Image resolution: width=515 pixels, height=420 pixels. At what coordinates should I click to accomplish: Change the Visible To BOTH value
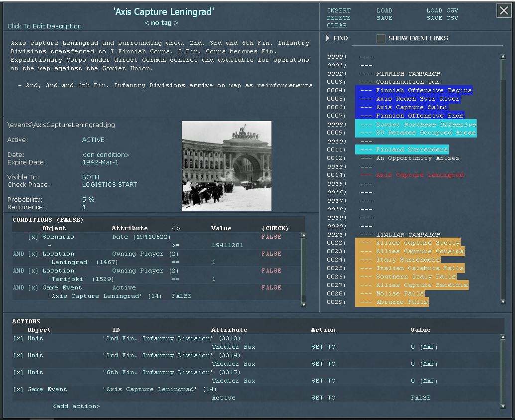[91, 177]
